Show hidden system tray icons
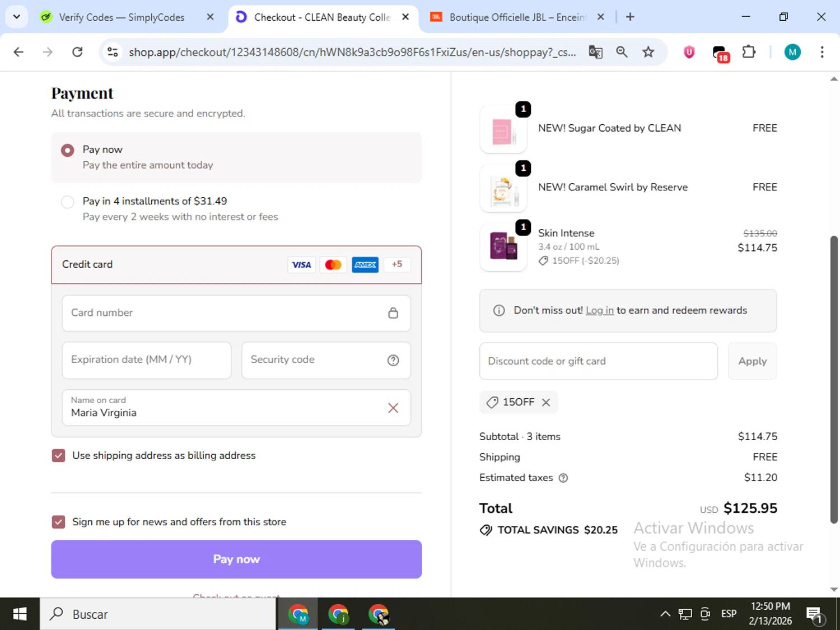Viewport: 840px width, 630px height. (x=665, y=614)
